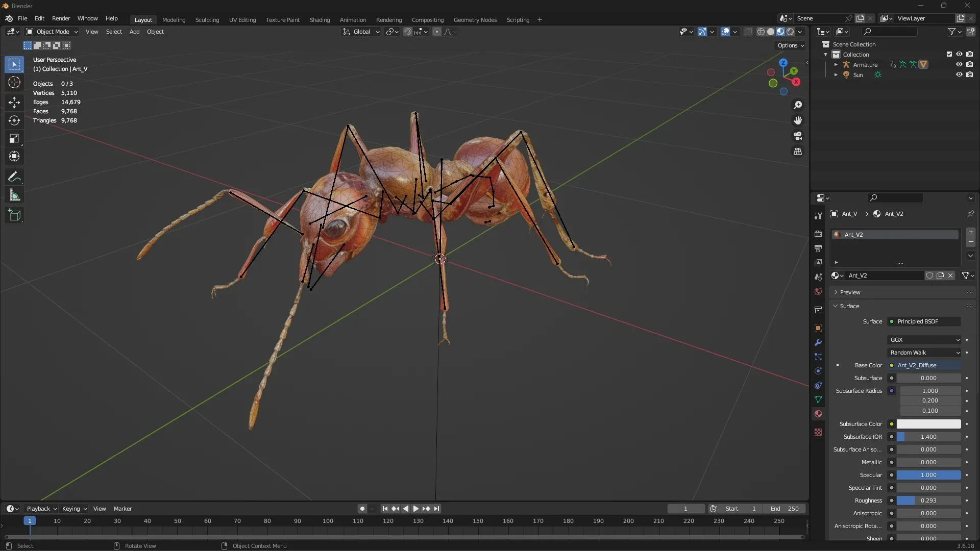Switch viewport to rendered shading mode
Image resolution: width=980 pixels, height=551 pixels.
click(790, 31)
